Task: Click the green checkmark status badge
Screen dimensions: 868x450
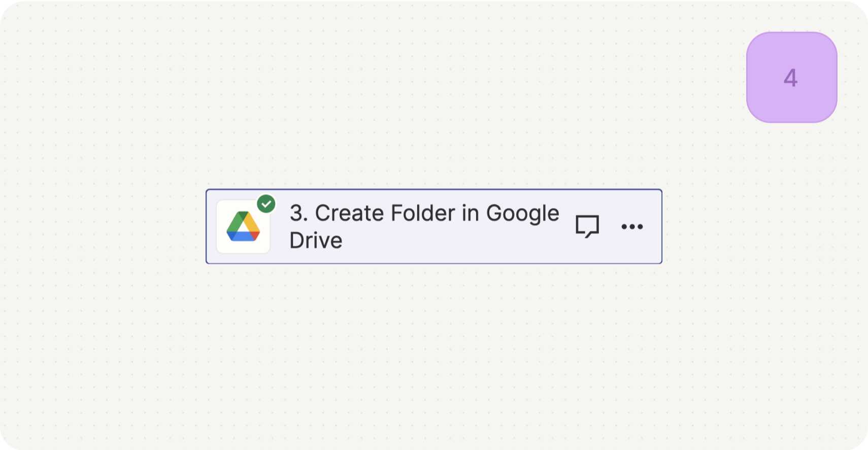Action: click(266, 204)
